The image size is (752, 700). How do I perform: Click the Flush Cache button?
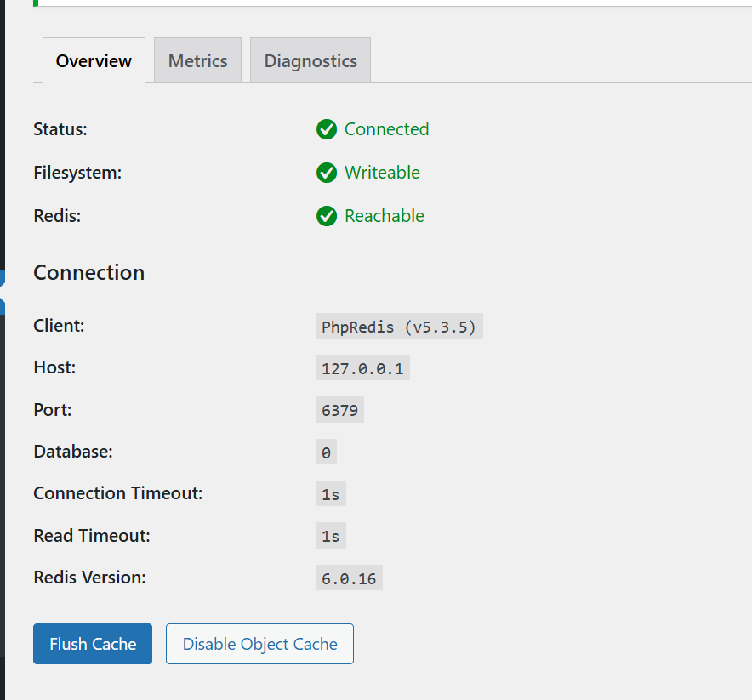click(93, 644)
